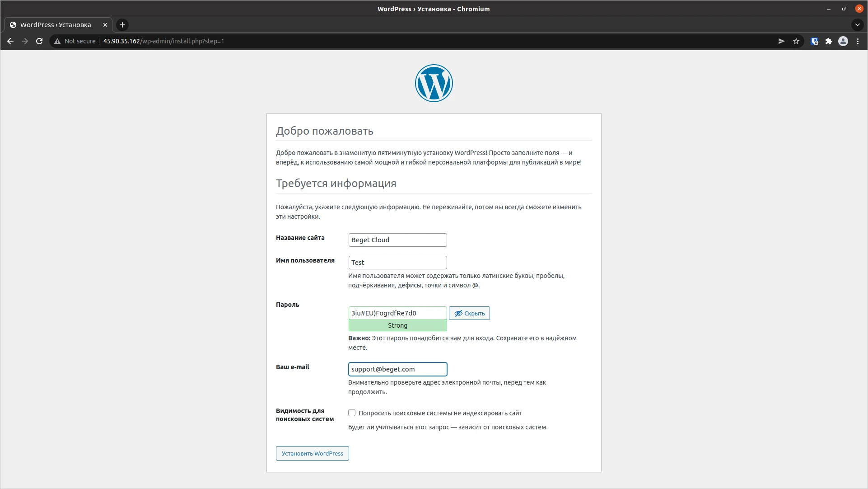Enable the search engine no-index checkbox
Viewport: 868px width, 489px height.
(352, 413)
